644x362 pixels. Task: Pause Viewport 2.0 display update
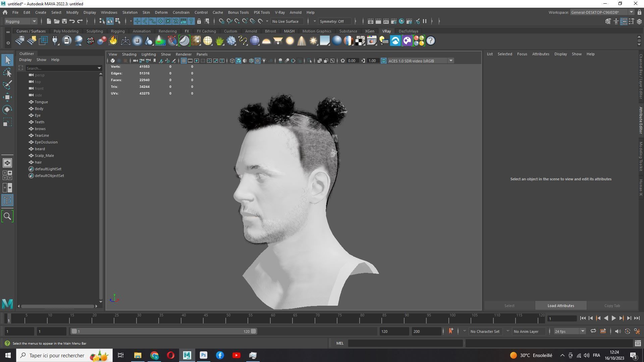(x=425, y=21)
